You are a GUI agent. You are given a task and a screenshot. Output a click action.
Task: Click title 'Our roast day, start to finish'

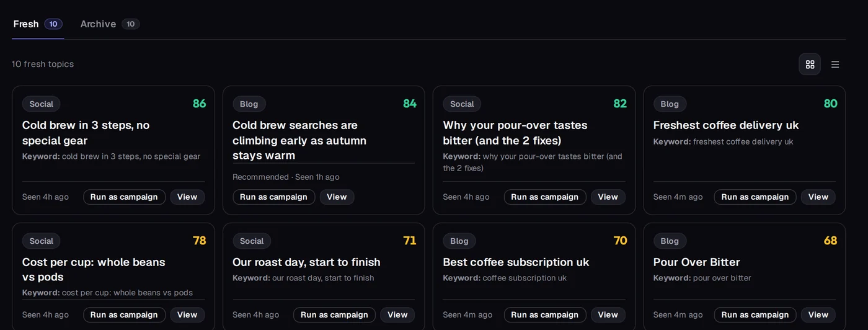(306, 262)
